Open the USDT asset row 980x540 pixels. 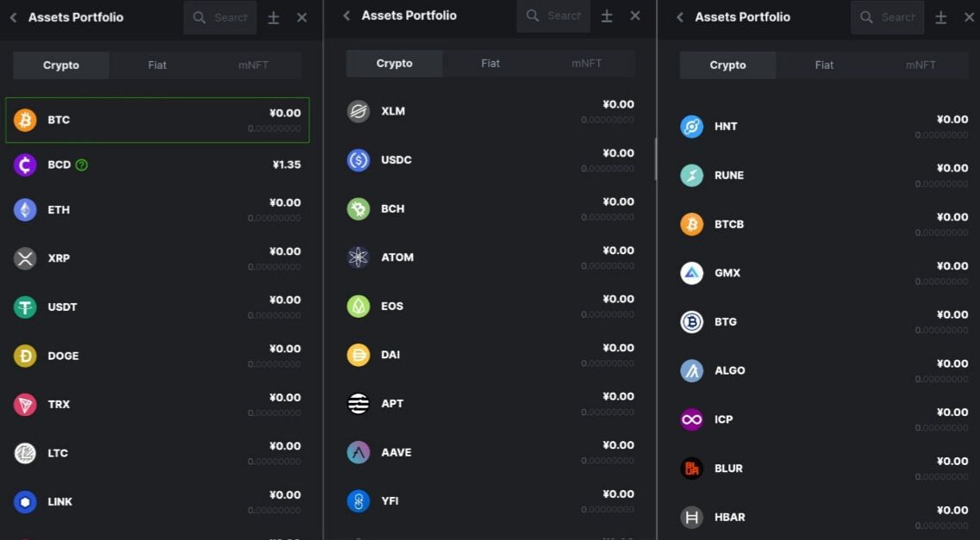(157, 307)
